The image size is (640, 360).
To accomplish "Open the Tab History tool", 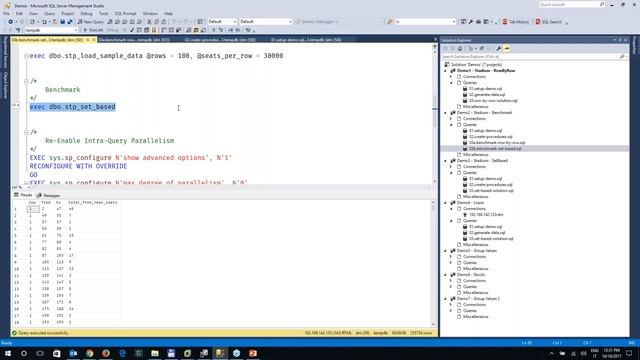I will pos(516,22).
